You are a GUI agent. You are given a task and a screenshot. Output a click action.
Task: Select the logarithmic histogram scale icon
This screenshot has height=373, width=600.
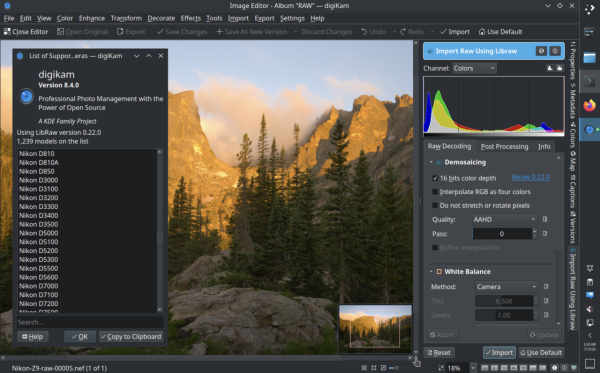click(559, 68)
